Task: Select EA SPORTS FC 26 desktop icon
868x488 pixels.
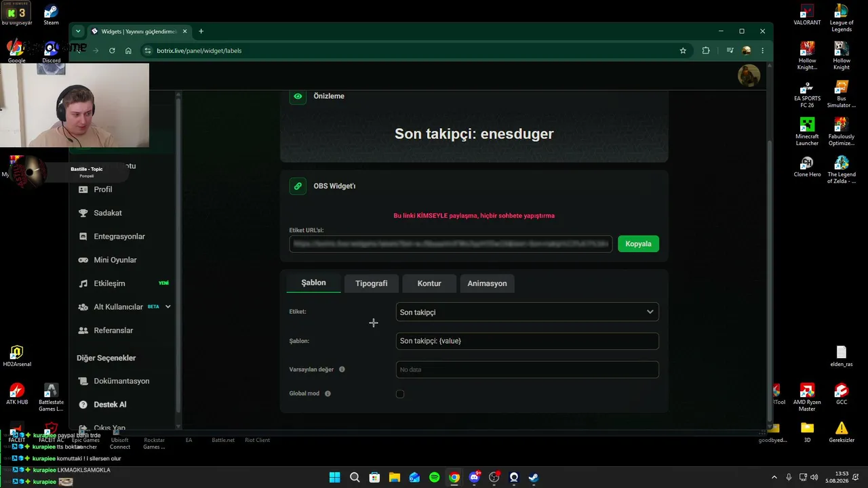Action: [x=807, y=94]
